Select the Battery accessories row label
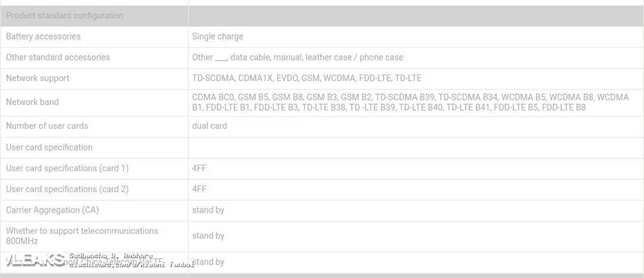The height and width of the screenshot is (278, 644). (43, 36)
